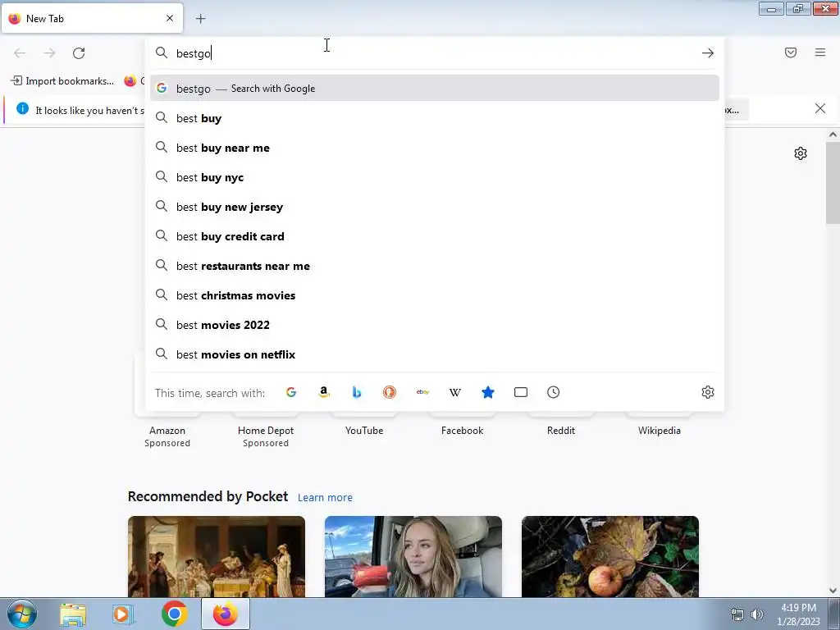
Task: Open New Tab personalize gear icon
Action: (x=801, y=153)
